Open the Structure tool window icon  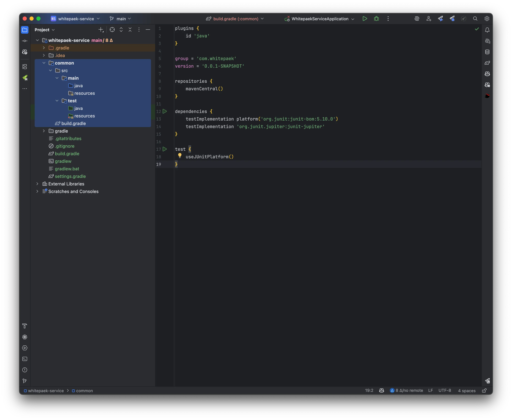point(25,66)
